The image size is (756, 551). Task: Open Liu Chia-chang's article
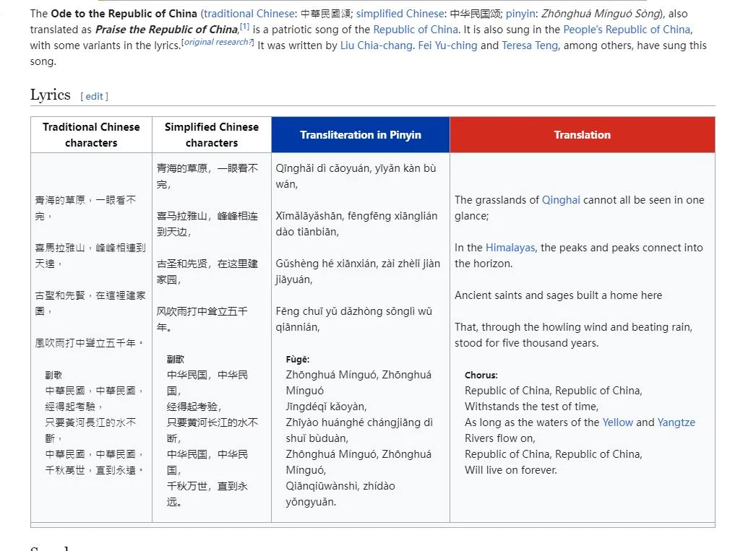click(377, 45)
